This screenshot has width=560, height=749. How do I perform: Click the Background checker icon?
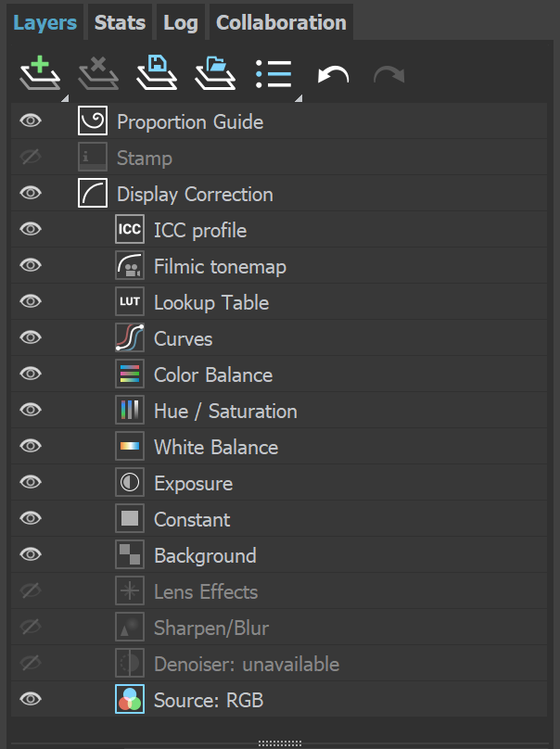click(x=130, y=554)
